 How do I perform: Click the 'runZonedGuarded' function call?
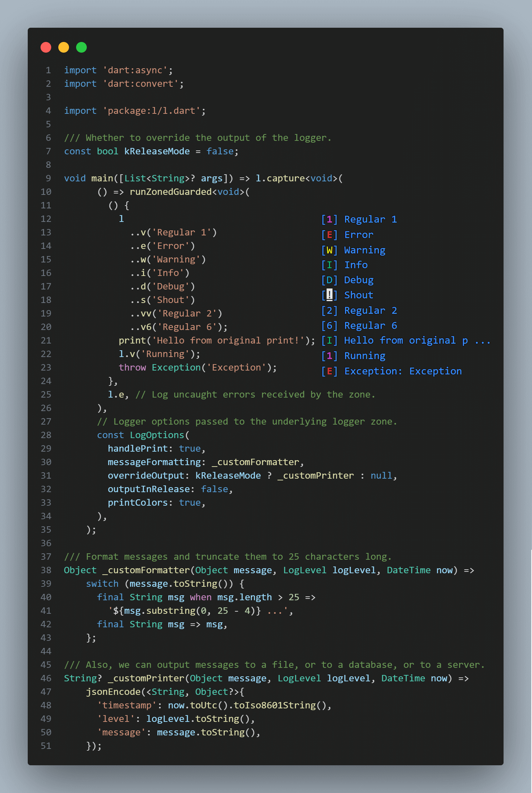click(x=171, y=192)
